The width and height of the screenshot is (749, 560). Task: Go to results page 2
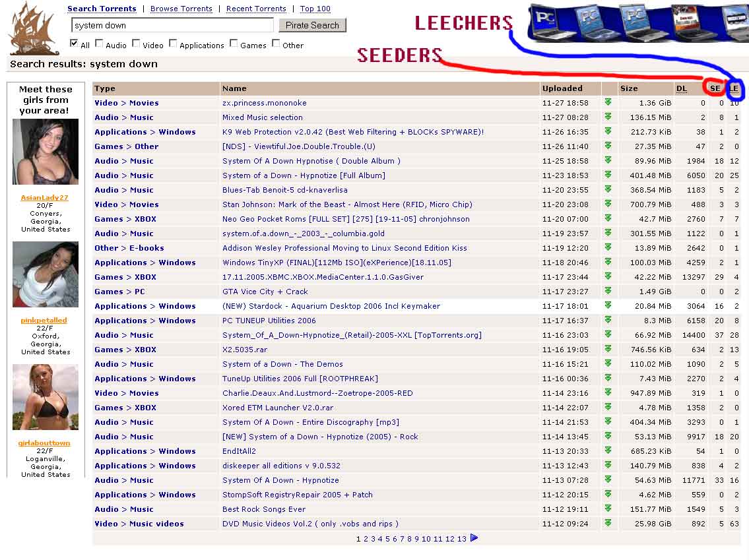pos(366,539)
